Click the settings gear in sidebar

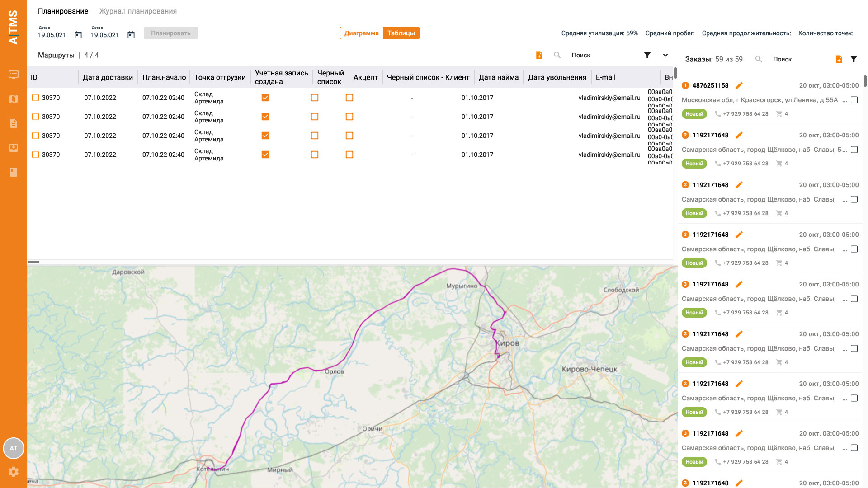[14, 472]
